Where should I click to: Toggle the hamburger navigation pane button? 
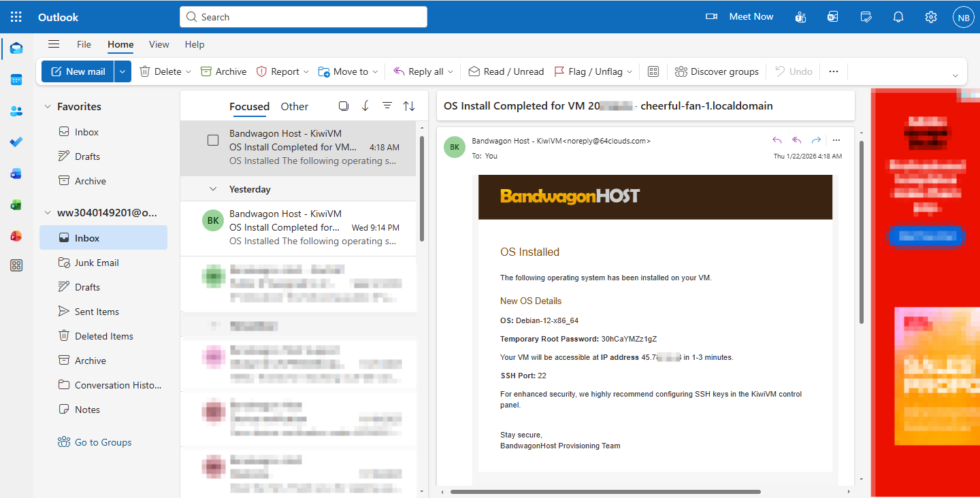[x=54, y=44]
